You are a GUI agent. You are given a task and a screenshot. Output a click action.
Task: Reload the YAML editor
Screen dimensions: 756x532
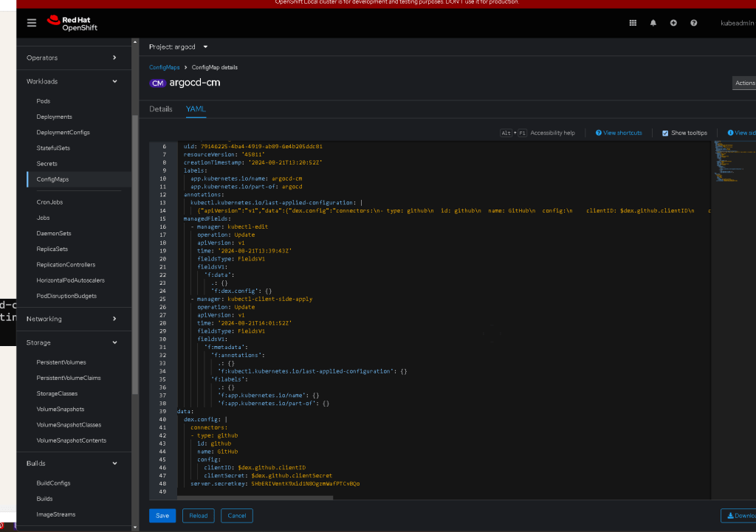pos(198,516)
